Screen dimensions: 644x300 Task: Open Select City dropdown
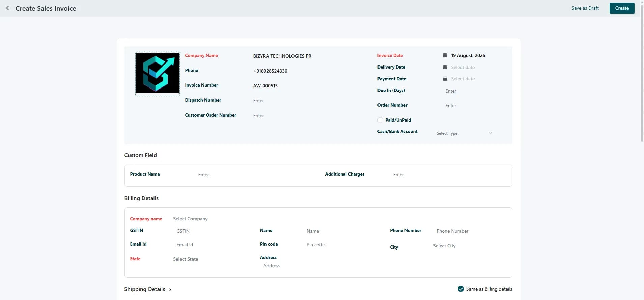(x=444, y=246)
